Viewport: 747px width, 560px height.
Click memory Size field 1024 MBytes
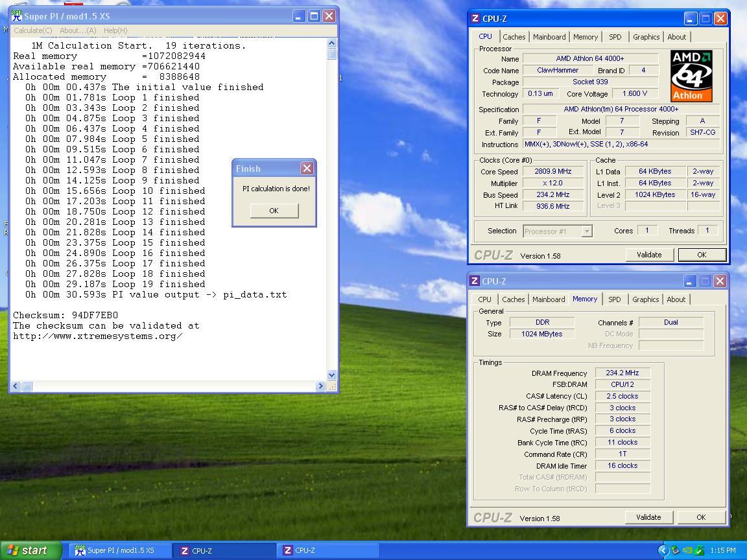541,334
